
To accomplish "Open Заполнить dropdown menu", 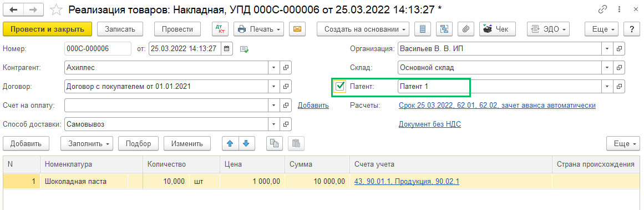I will pos(87,143).
